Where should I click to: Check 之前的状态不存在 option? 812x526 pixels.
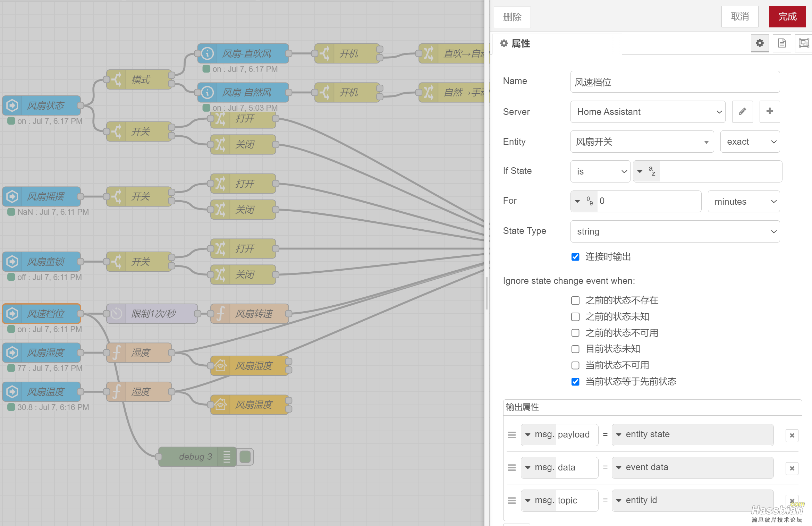(575, 300)
